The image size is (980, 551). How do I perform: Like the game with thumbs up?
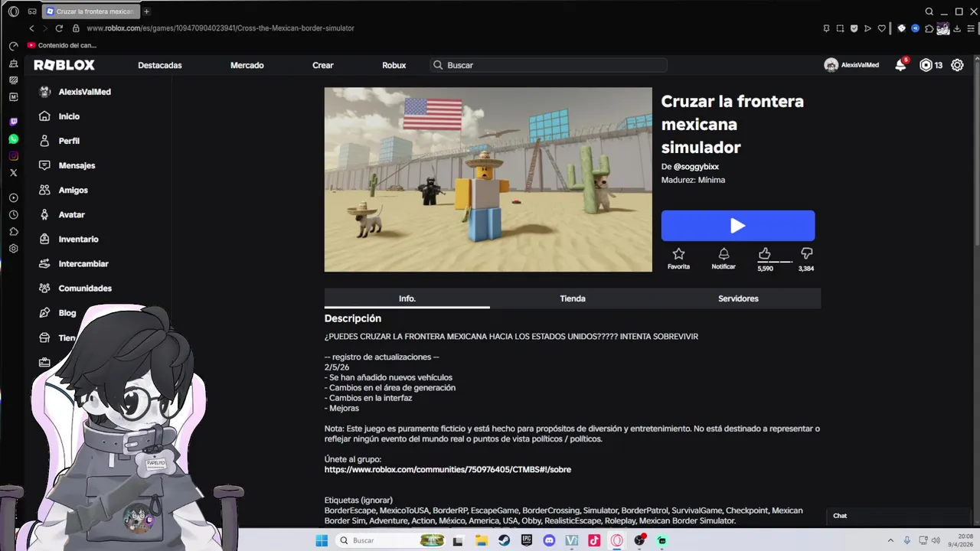point(765,253)
